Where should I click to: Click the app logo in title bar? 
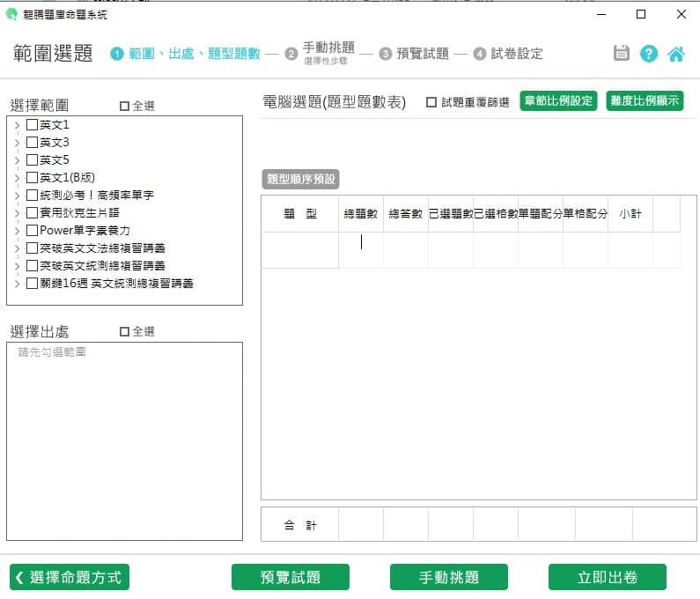11,14
